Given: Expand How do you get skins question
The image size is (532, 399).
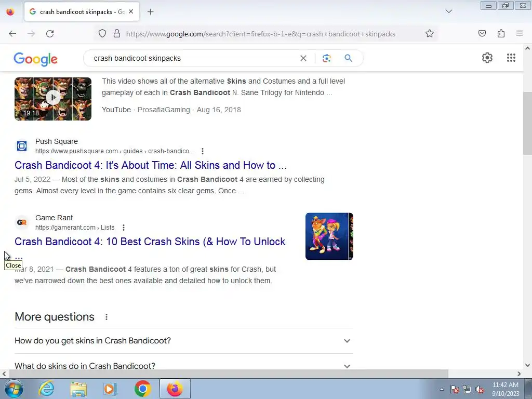Looking at the screenshot, I should (x=184, y=341).
